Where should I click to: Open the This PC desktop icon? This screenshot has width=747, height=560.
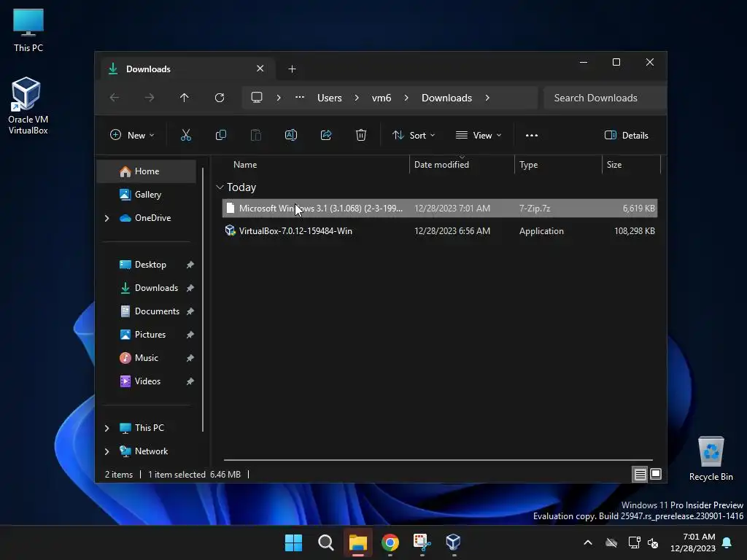pyautogui.click(x=28, y=29)
